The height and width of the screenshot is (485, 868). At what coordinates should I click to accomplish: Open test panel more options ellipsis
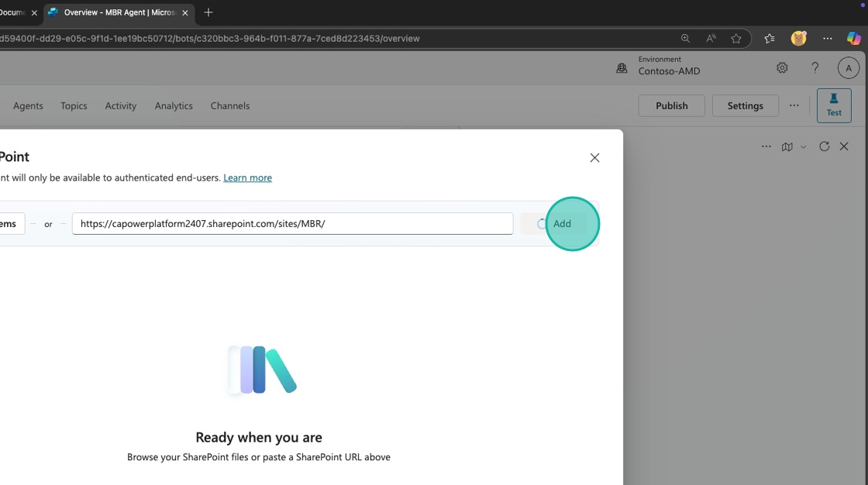coord(766,146)
